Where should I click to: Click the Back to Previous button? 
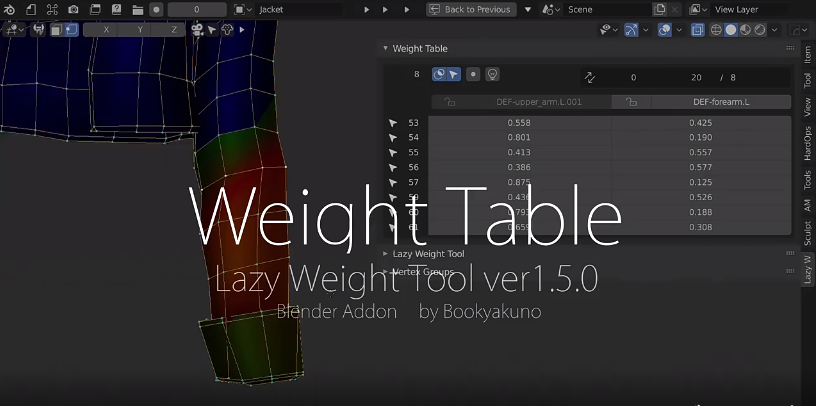pyautogui.click(x=471, y=9)
